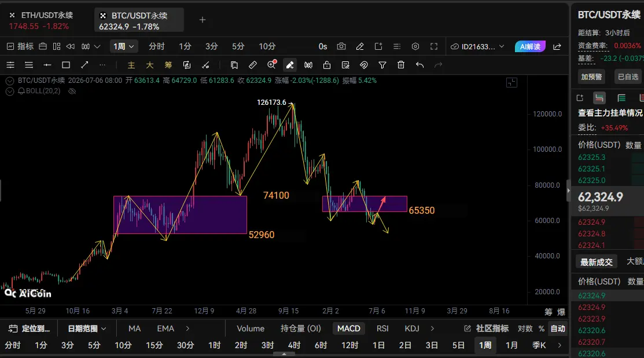This screenshot has width=644, height=358.
Task: Toggle the 大 large-order indicator button
Action: coord(150,65)
